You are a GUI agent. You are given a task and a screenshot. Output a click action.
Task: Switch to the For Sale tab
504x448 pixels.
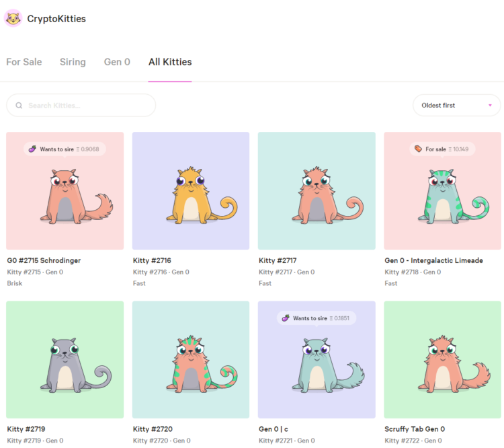(x=24, y=62)
